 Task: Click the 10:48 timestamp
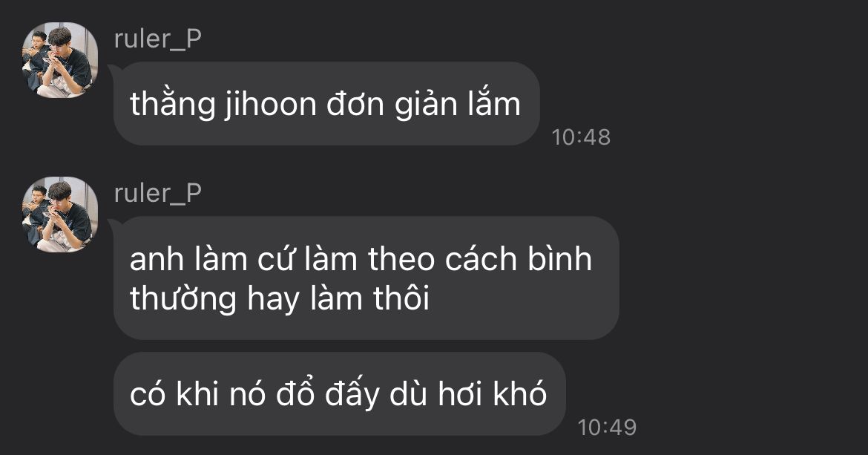click(581, 137)
